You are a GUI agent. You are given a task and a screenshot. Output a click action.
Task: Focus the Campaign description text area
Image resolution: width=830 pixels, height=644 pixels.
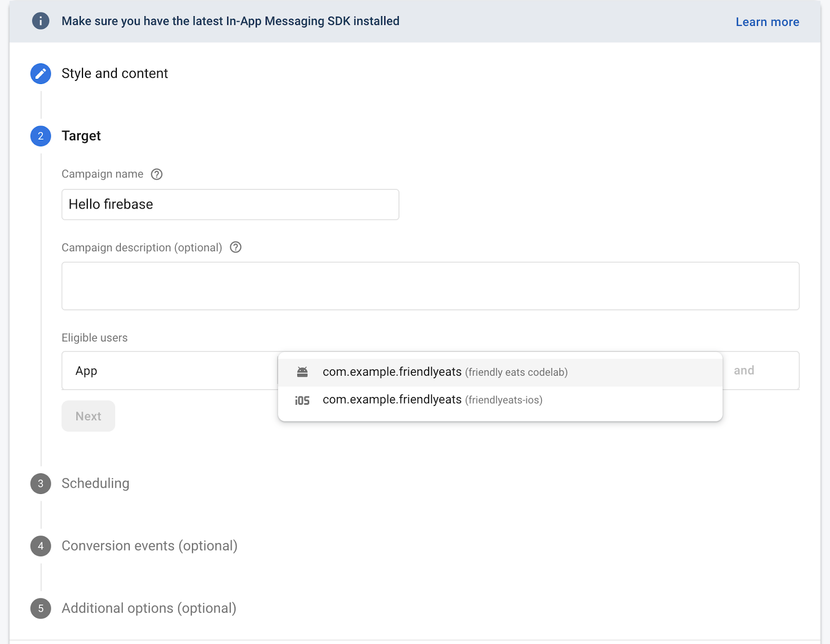(x=430, y=286)
